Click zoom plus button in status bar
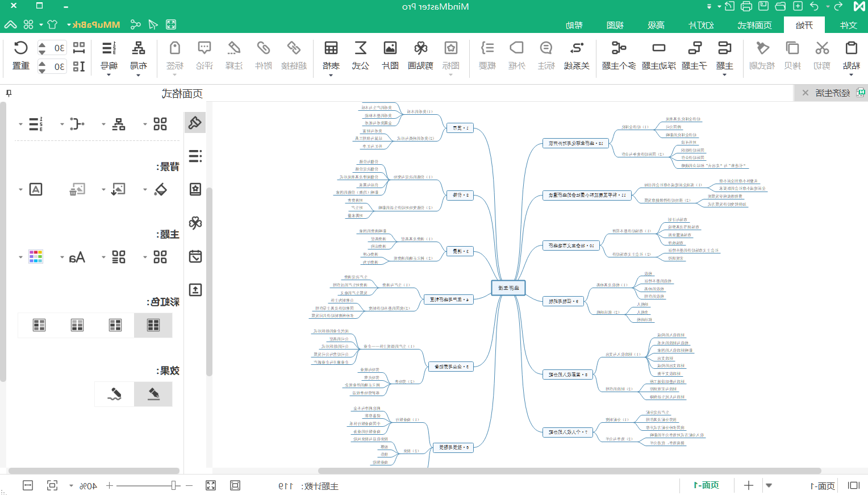This screenshot has width=868, height=495. tap(110, 485)
